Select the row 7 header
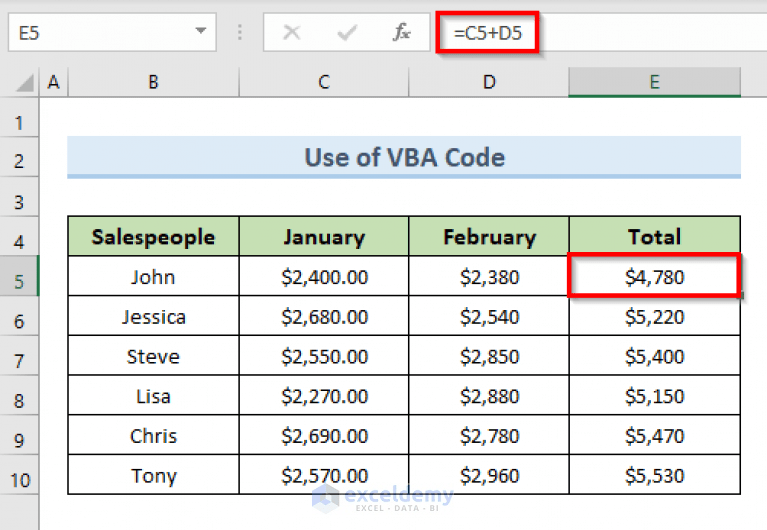The image size is (767, 530). point(19,356)
